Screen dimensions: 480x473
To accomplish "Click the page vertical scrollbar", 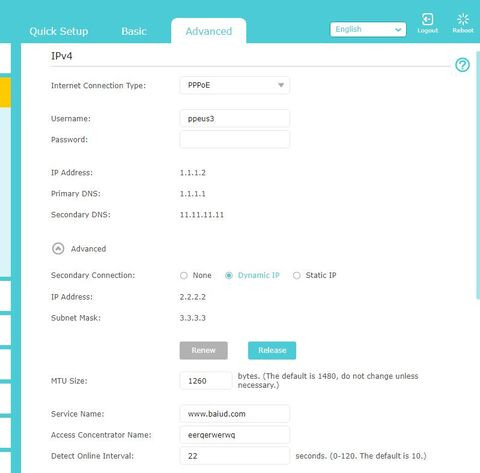I will click(x=478, y=175).
